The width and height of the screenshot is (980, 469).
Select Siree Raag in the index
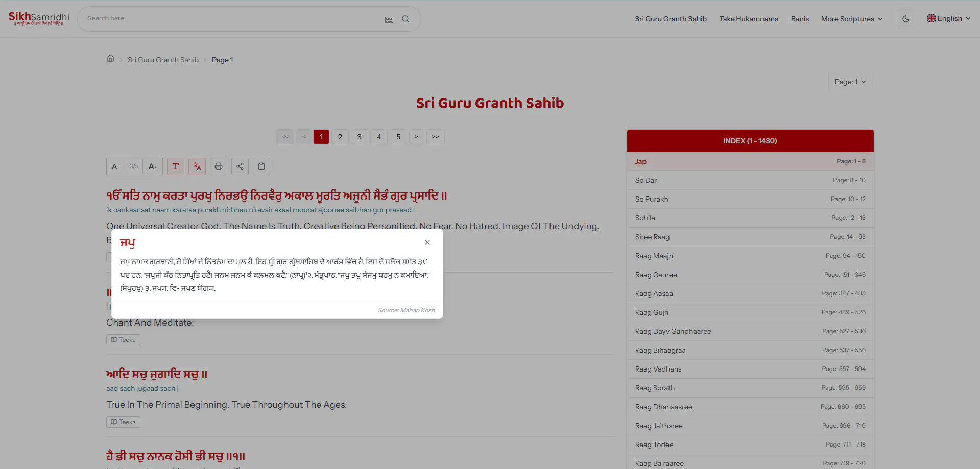[x=750, y=237]
